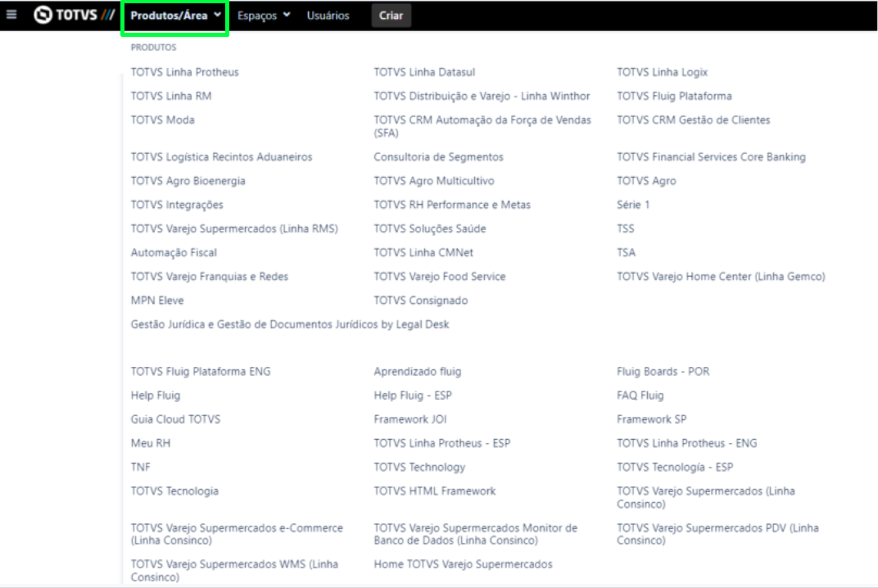Open TOTVS Varejo Supermercados WMS
Screen dimensions: 878x588
234,571
